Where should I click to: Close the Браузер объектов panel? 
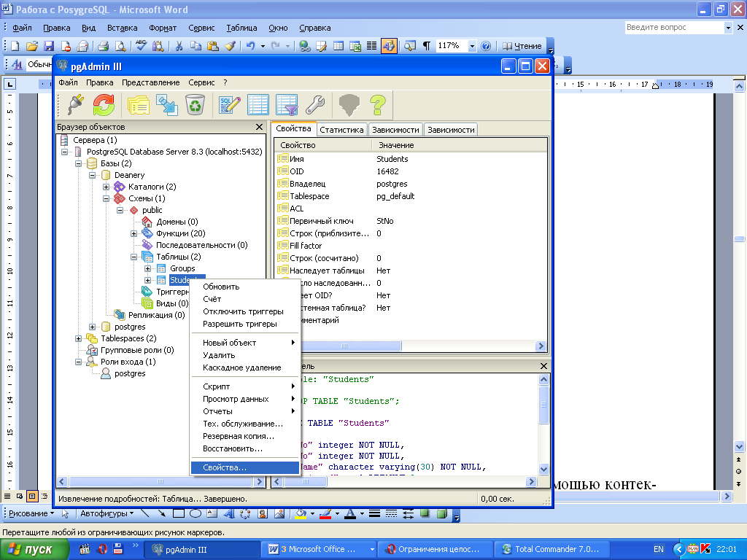pyautogui.click(x=259, y=127)
